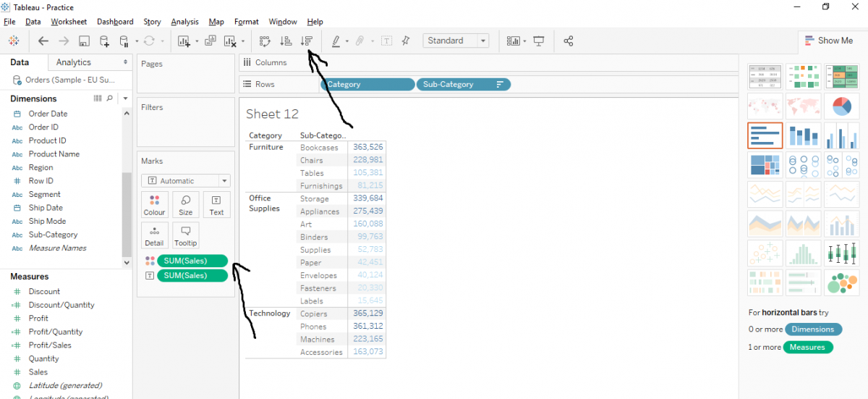Image resolution: width=868 pixels, height=399 pixels.
Task: Expand the Dimensions pane options arrow
Action: [x=125, y=98]
